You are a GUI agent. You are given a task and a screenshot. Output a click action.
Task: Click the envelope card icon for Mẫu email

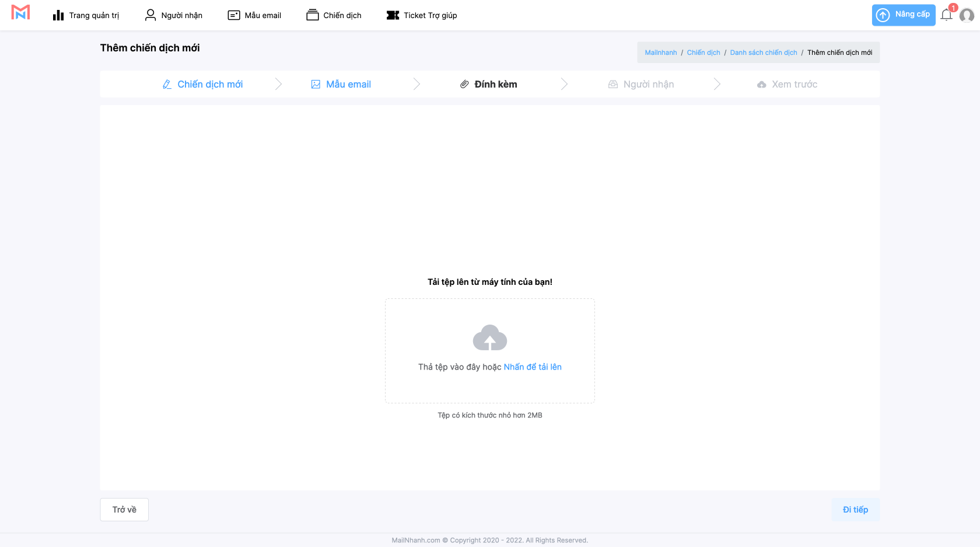[x=234, y=16]
